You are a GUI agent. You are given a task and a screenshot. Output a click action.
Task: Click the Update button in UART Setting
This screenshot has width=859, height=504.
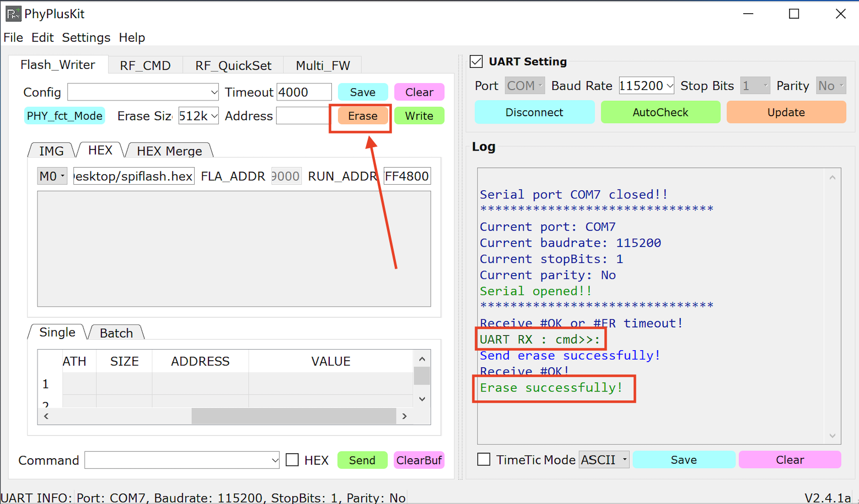(x=786, y=112)
